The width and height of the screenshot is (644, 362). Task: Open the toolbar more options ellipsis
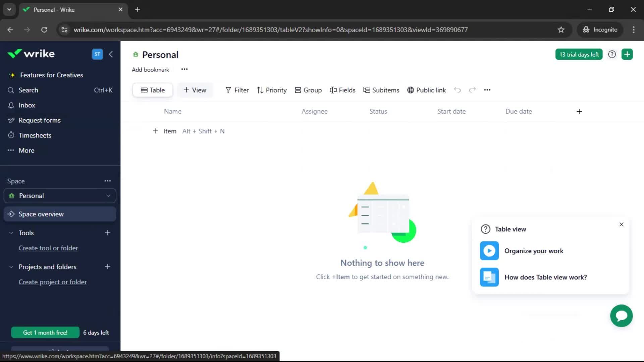coord(487,90)
